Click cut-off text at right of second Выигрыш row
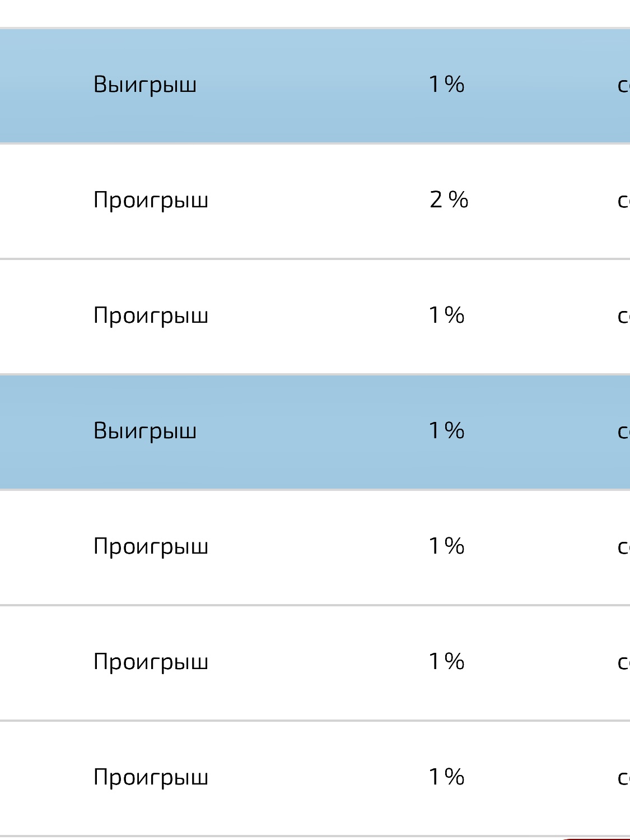The image size is (630, 840). pyautogui.click(x=623, y=431)
